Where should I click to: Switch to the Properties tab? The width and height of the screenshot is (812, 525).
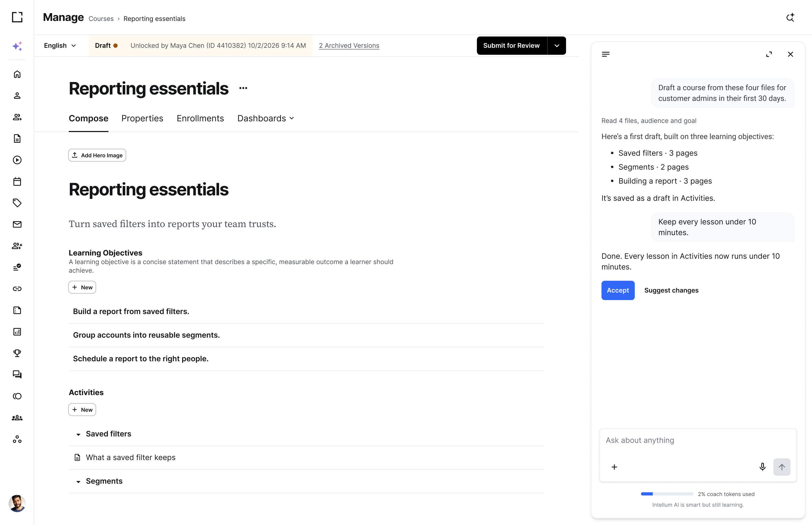click(142, 118)
